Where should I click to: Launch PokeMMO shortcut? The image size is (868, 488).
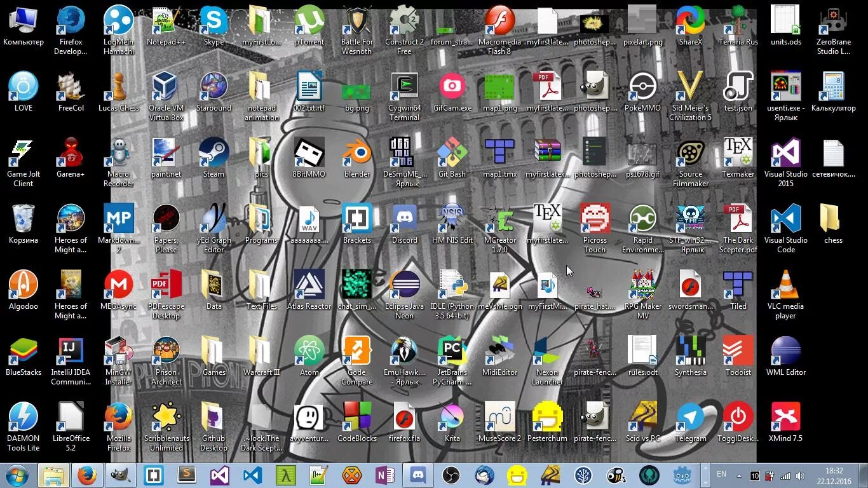643,93
